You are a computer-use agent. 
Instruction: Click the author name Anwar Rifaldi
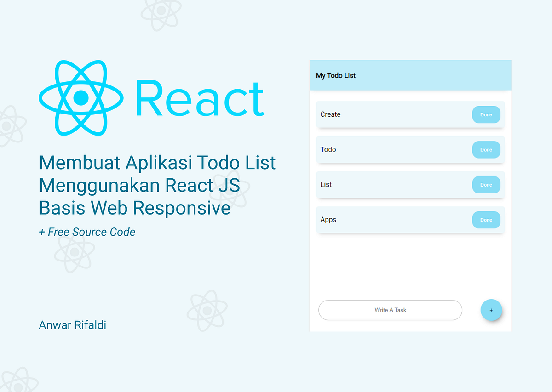[72, 325]
